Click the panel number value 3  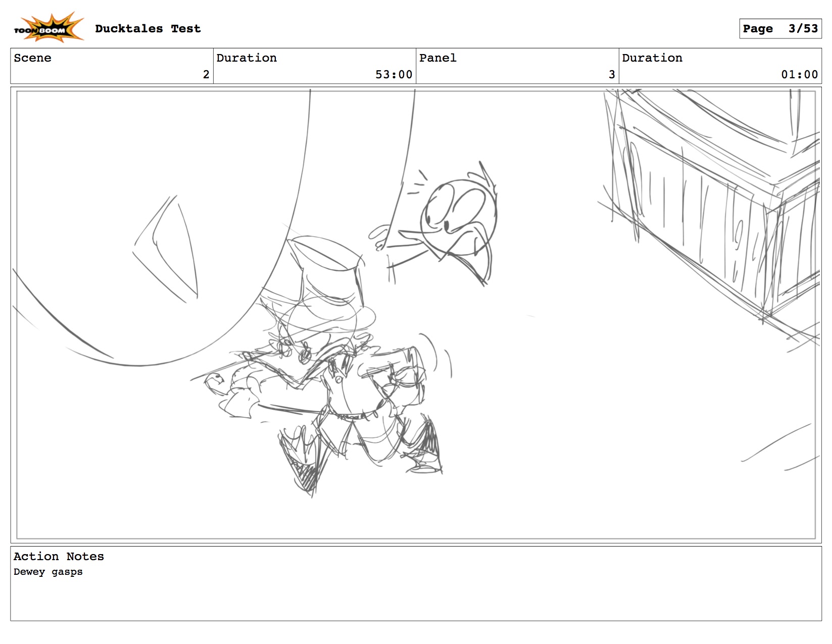[x=611, y=75]
